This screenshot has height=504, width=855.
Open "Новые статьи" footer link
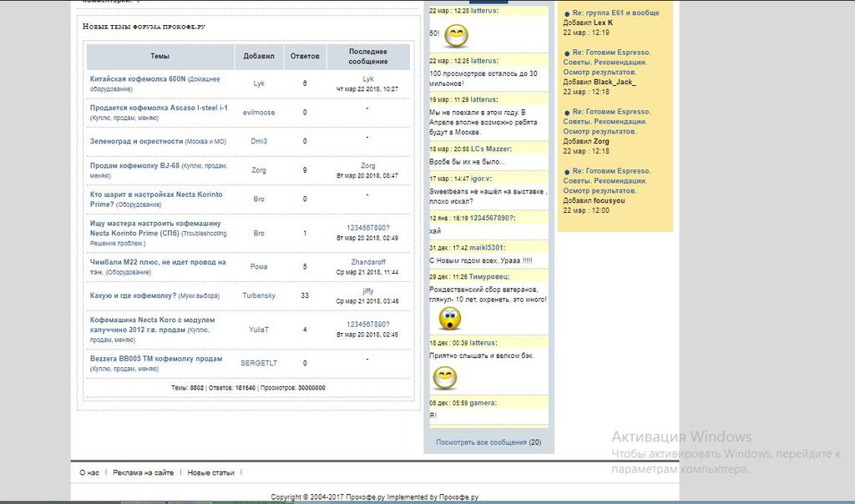210,472
